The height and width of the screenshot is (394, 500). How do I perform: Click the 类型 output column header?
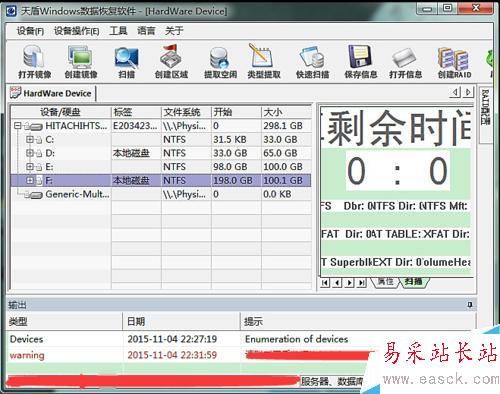click(64, 322)
